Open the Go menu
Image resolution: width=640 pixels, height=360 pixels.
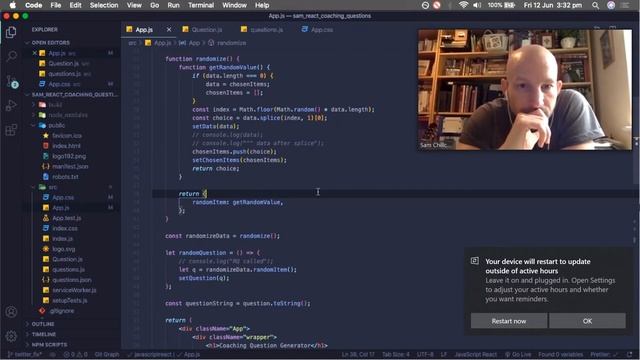pos(154,5)
